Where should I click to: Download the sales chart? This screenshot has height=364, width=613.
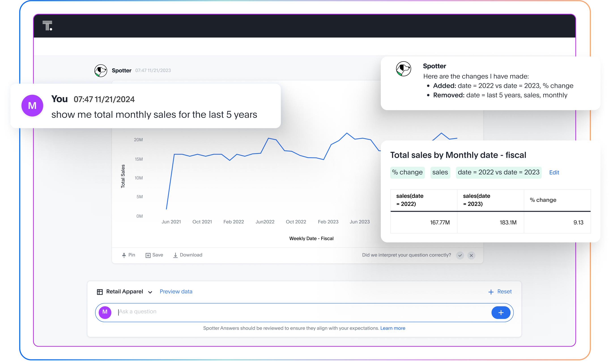tap(187, 255)
